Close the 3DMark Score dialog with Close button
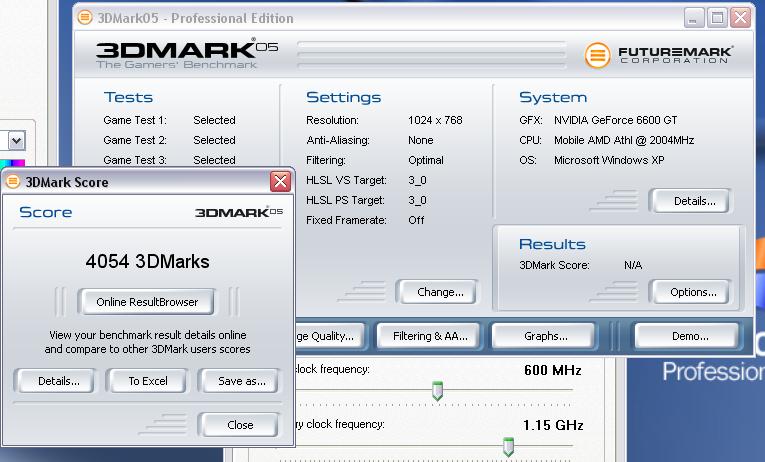This screenshot has width=765, height=462. (239, 425)
